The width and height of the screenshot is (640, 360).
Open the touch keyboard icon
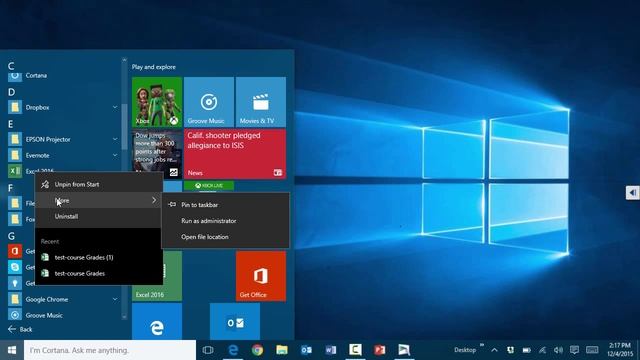pyautogui.click(x=592, y=350)
